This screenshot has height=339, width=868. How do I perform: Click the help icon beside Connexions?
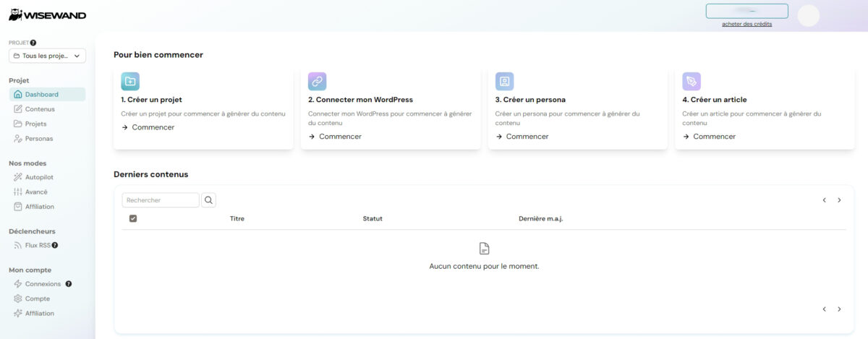click(x=69, y=284)
